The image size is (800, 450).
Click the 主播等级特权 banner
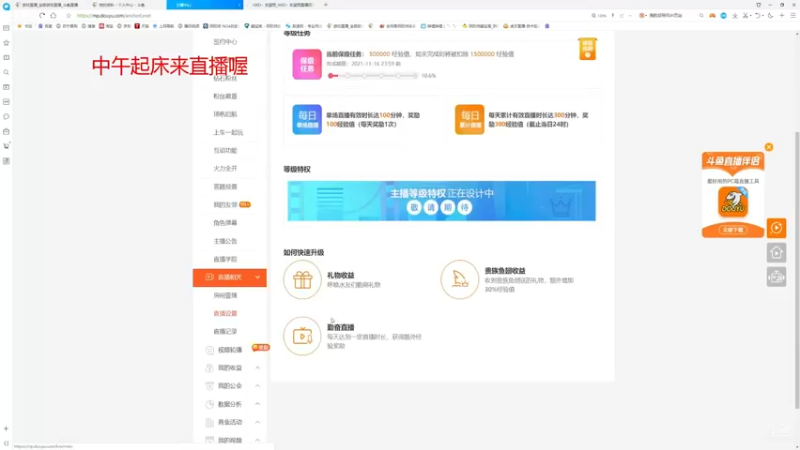[441, 201]
